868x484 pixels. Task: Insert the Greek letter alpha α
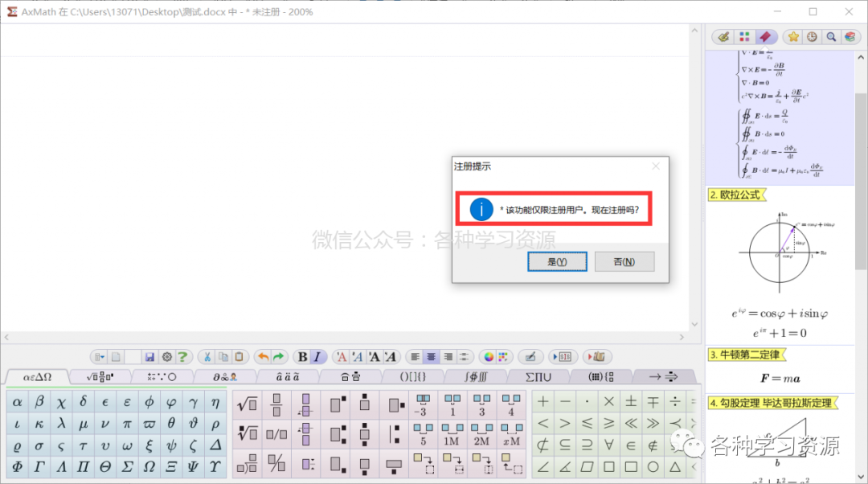point(17,402)
